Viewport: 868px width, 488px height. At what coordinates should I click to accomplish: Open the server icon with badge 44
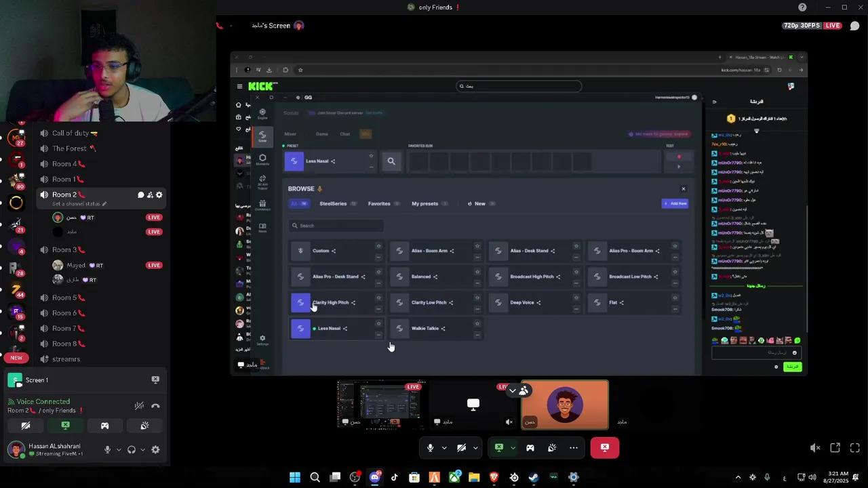(x=16, y=289)
